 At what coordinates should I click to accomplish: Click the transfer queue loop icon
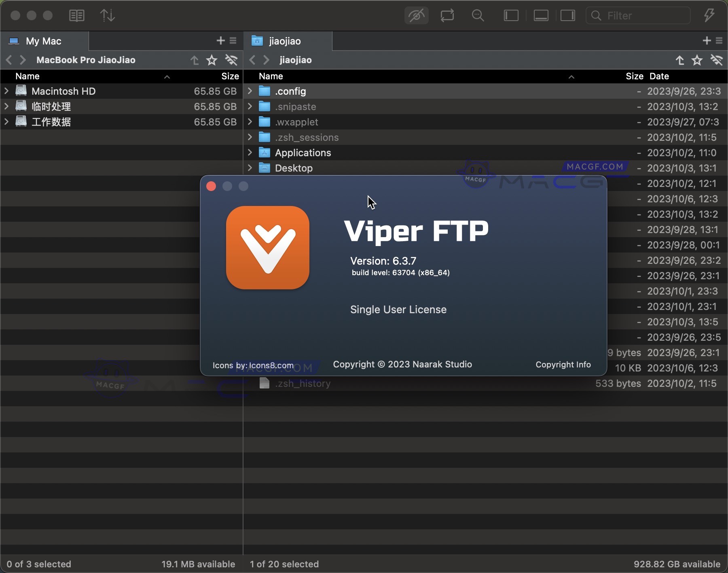pos(447,15)
